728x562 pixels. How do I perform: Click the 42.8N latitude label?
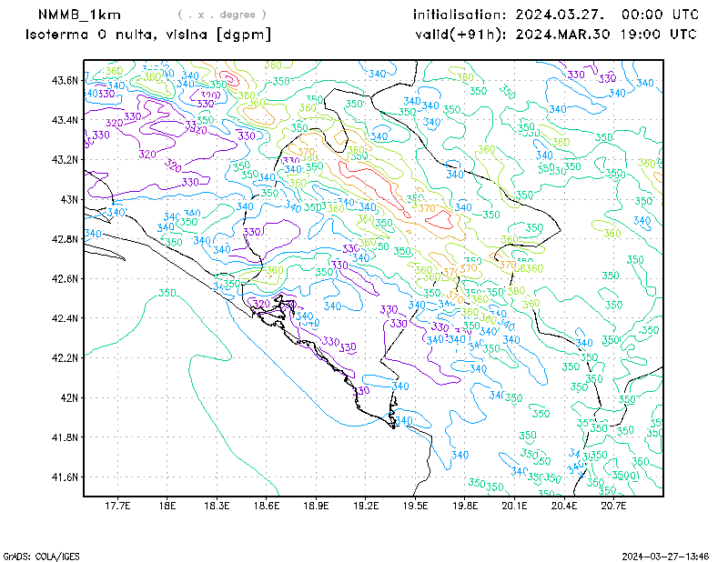(x=65, y=239)
